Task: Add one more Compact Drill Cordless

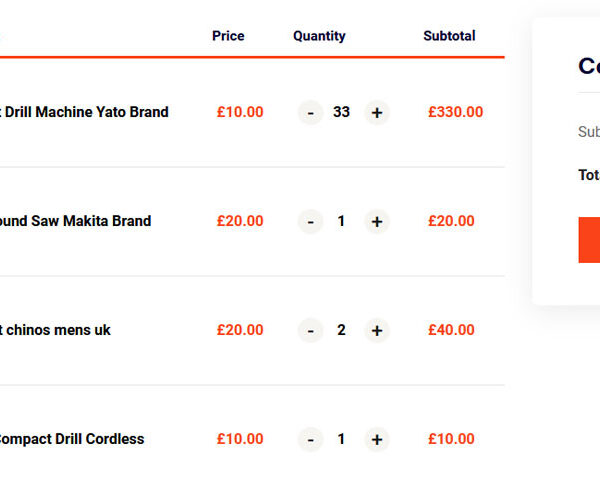Action: [376, 439]
